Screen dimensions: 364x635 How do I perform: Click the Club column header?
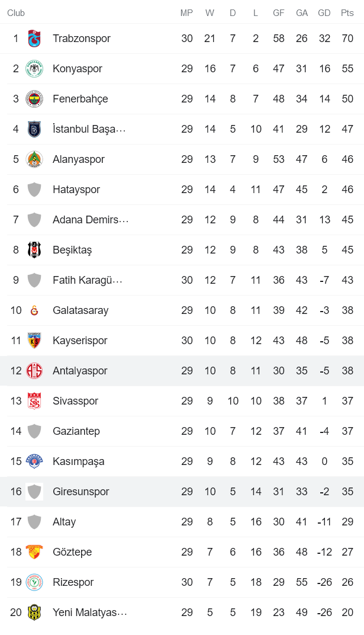(16, 13)
